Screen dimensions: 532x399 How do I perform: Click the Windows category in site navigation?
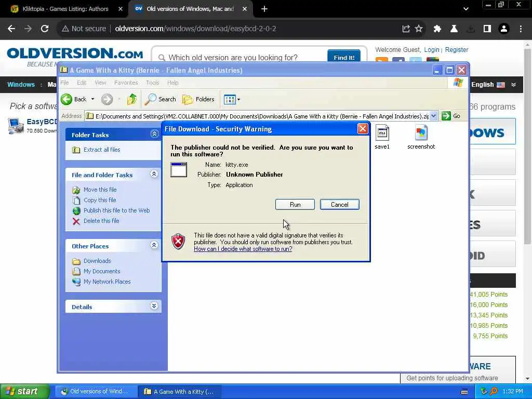21,85
